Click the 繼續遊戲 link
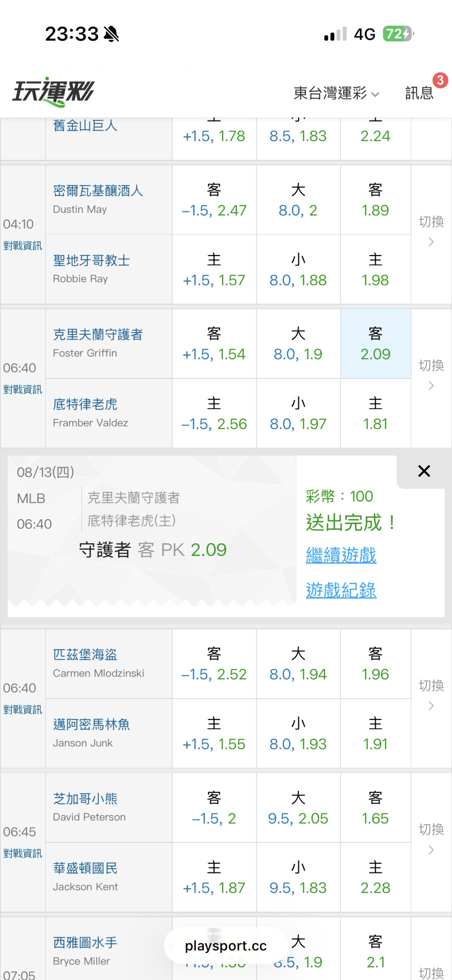Screen dimensions: 452x980 [341, 555]
